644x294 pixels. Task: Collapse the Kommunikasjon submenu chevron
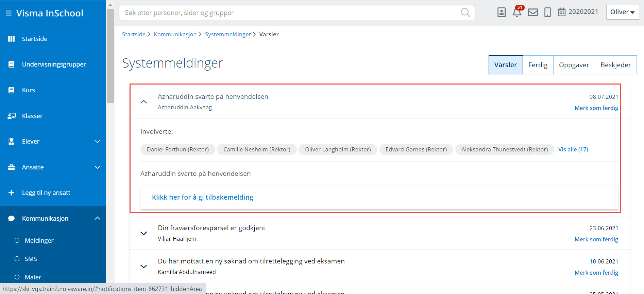point(97,218)
